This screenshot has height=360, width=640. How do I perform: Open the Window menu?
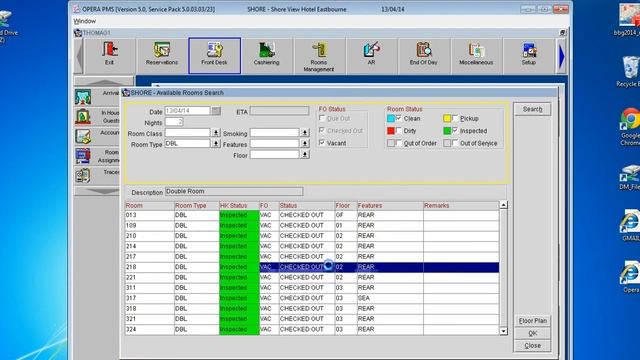(x=84, y=21)
